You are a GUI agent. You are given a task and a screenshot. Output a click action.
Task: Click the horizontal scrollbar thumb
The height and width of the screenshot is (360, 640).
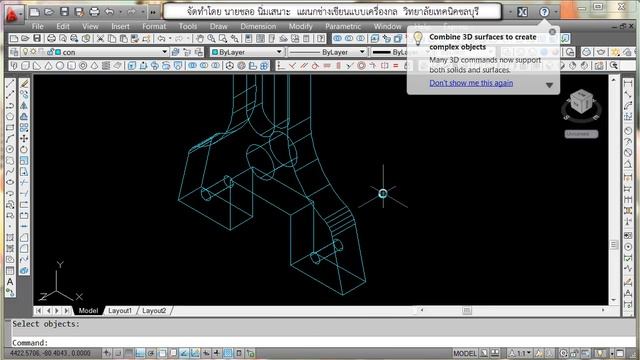pyautogui.click(x=467, y=311)
